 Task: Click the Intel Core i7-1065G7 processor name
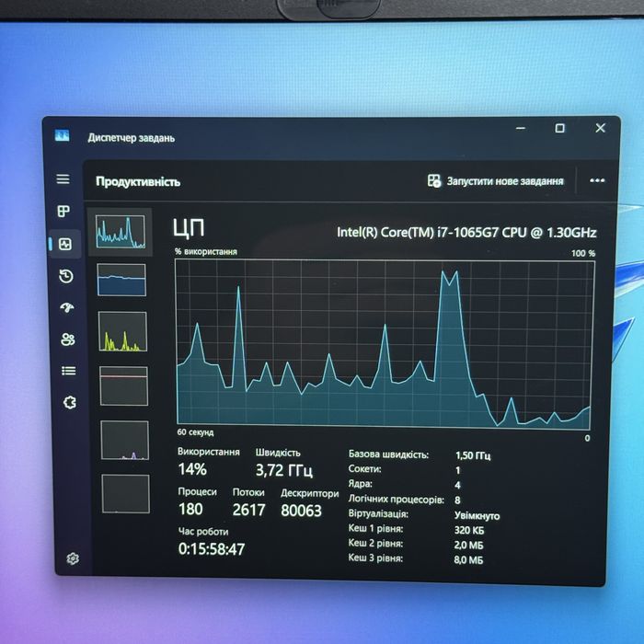pos(466,233)
